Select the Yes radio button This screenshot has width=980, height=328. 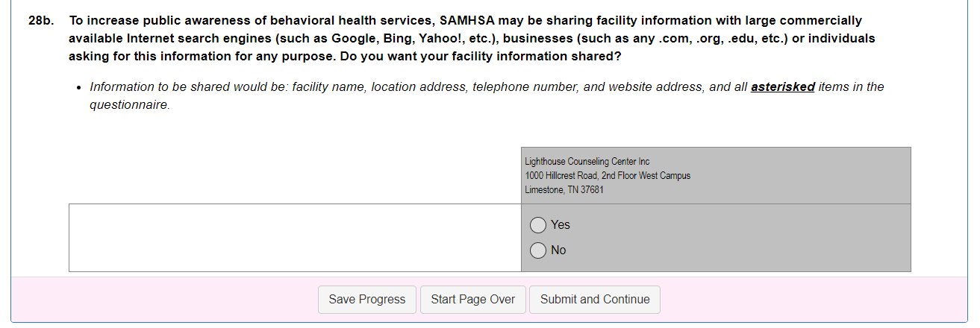538,225
